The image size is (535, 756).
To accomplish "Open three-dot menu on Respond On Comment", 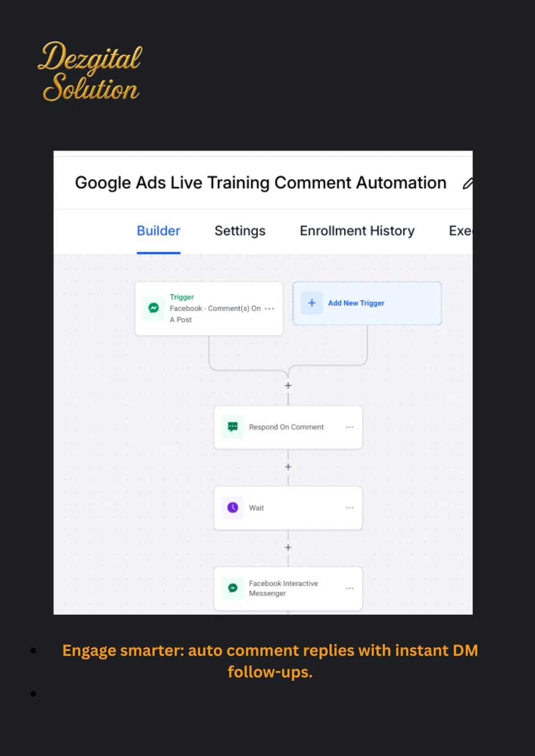I will pos(350,427).
